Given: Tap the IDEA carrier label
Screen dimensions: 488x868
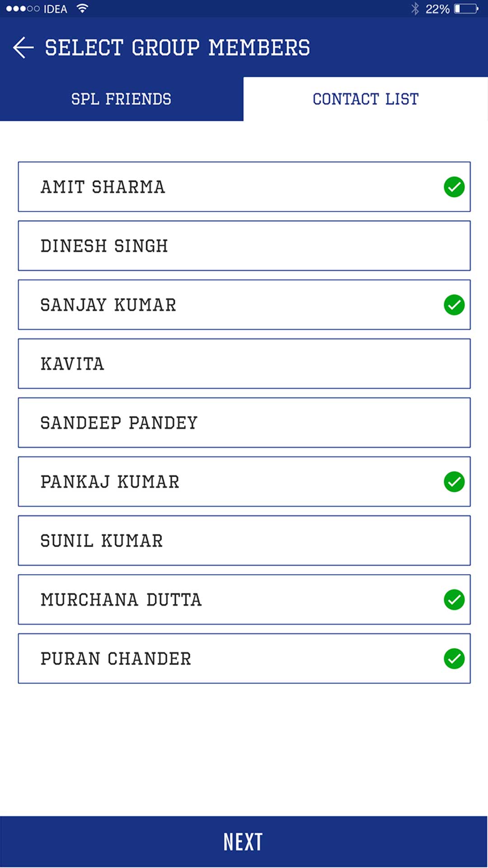Looking at the screenshot, I should tap(55, 9).
